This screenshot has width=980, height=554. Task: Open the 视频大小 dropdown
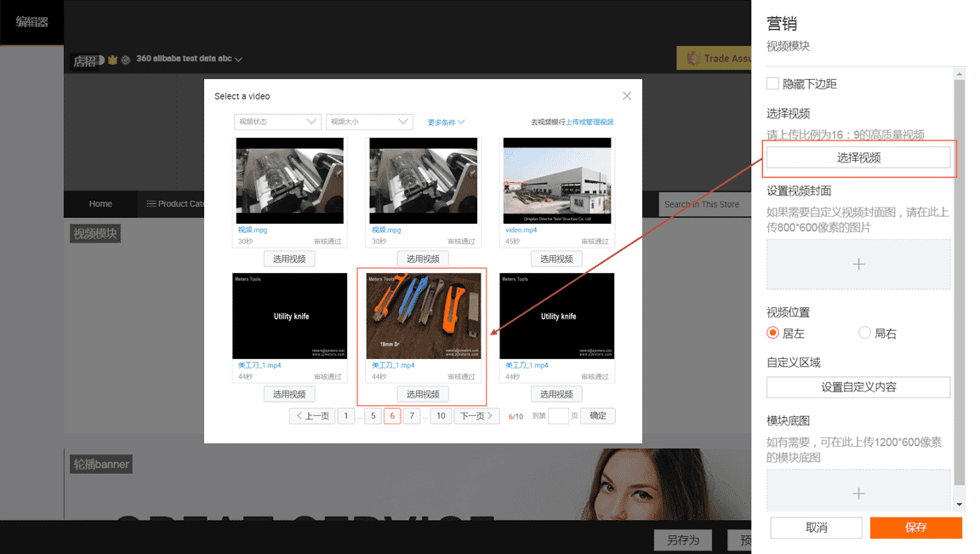tap(369, 122)
